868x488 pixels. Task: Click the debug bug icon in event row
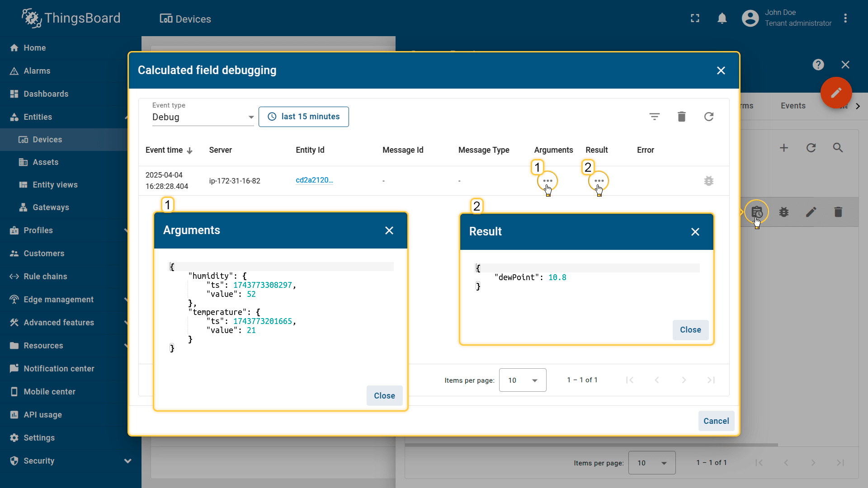tap(708, 181)
